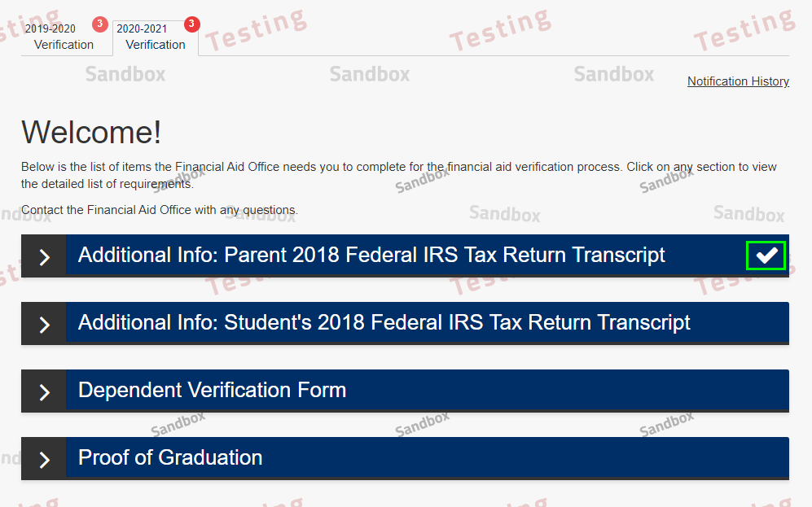Collapse the Dependent Verification Form header bar
Image resolution: width=812 pixels, height=507 pixels.
[326, 390]
